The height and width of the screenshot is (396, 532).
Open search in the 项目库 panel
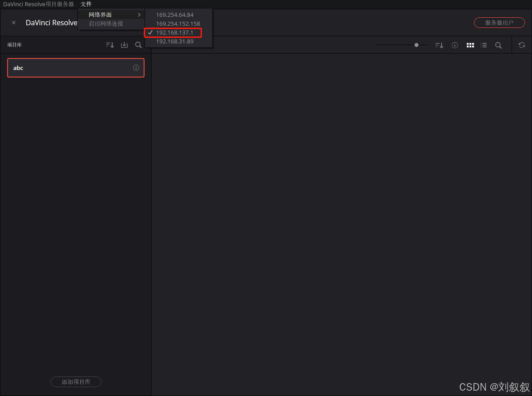pyautogui.click(x=138, y=45)
